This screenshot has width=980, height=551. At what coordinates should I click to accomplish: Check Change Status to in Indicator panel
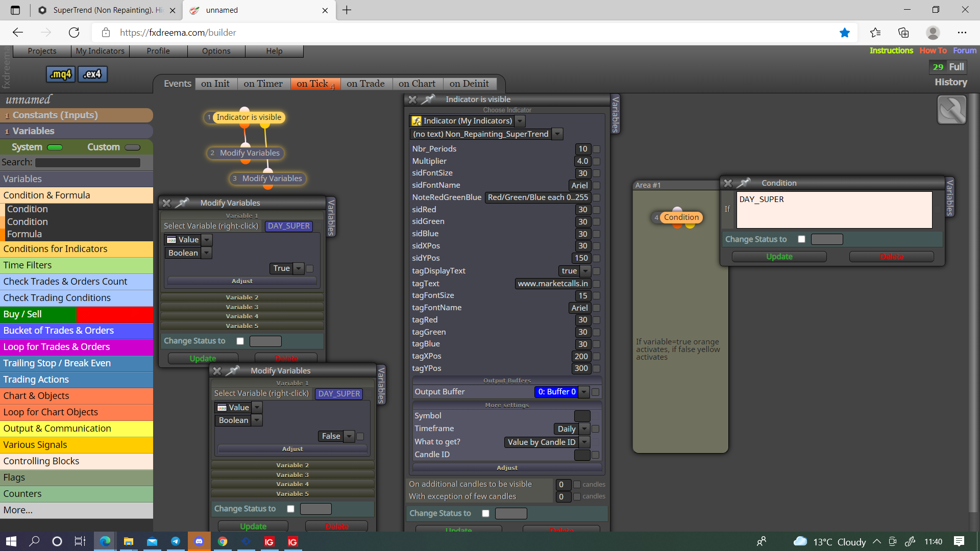coord(485,513)
